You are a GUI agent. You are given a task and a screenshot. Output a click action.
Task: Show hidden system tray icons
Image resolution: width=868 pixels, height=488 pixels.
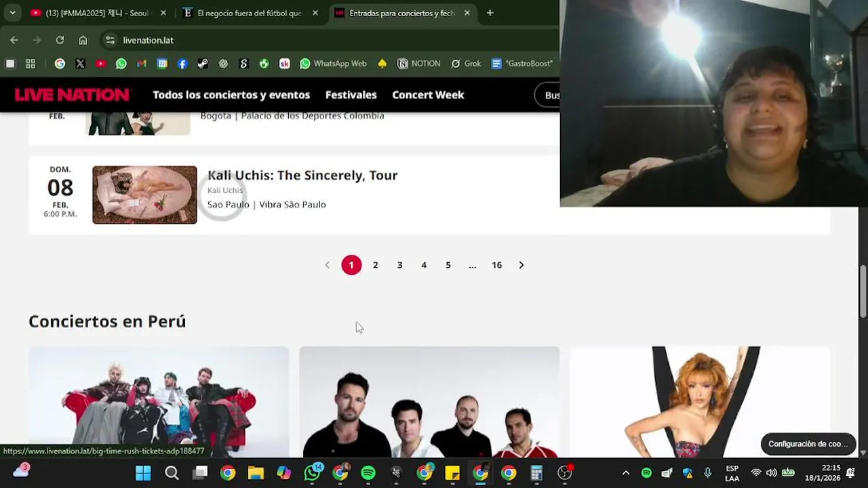click(x=626, y=473)
